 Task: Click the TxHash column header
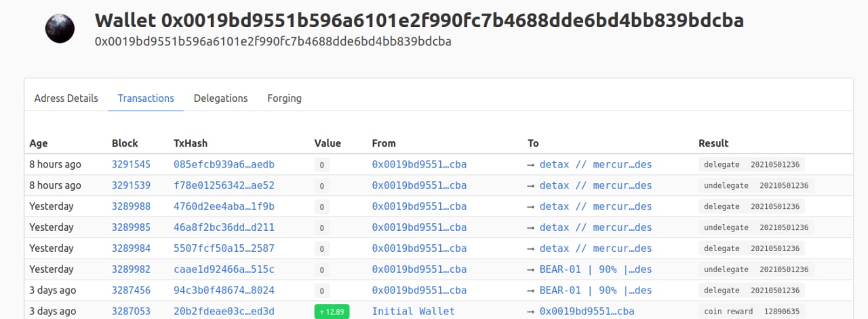point(191,143)
